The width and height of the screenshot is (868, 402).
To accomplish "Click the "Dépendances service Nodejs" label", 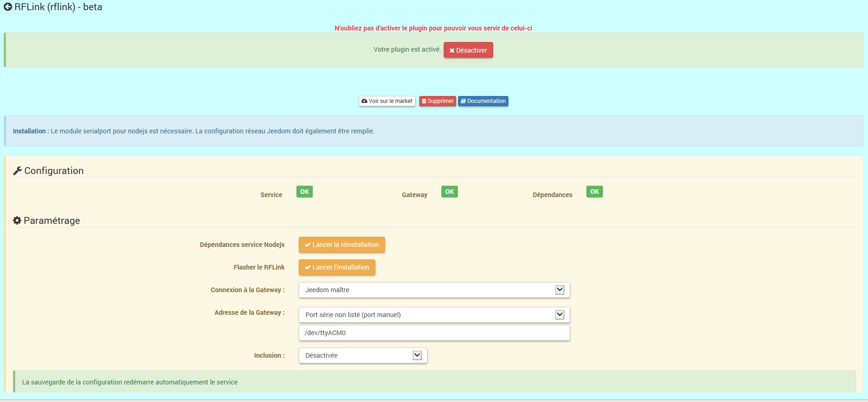I will point(242,245).
